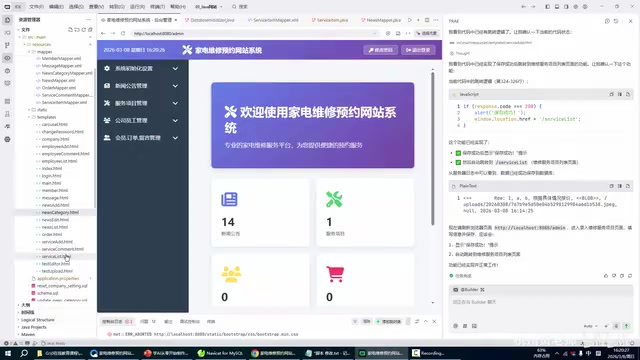Click the new file icon in explorer header
Screen dimensions: 640x360
point(70,29)
